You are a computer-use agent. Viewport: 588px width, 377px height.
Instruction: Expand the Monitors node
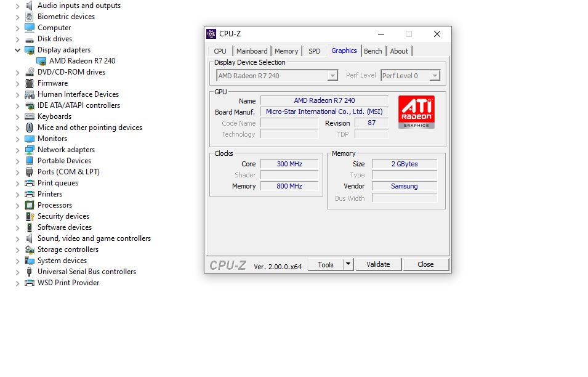point(17,139)
